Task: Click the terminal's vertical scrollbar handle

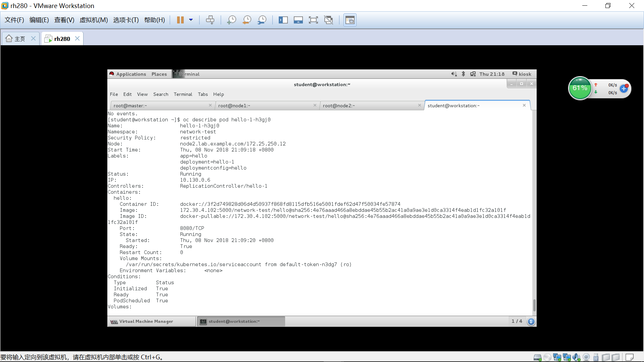Action: coord(534,305)
